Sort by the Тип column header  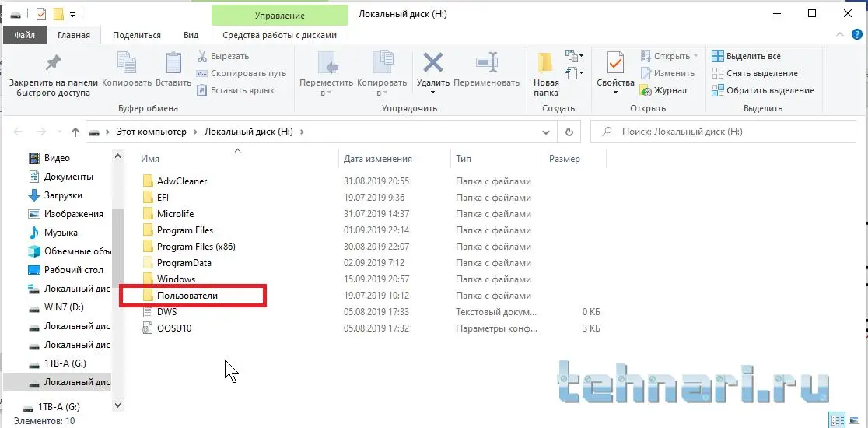tap(497, 159)
